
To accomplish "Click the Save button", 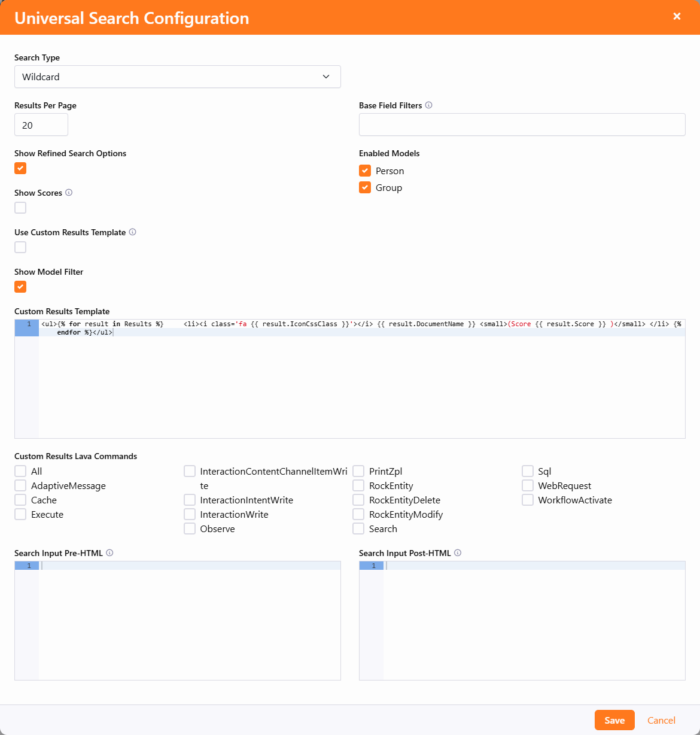I will pos(614,720).
